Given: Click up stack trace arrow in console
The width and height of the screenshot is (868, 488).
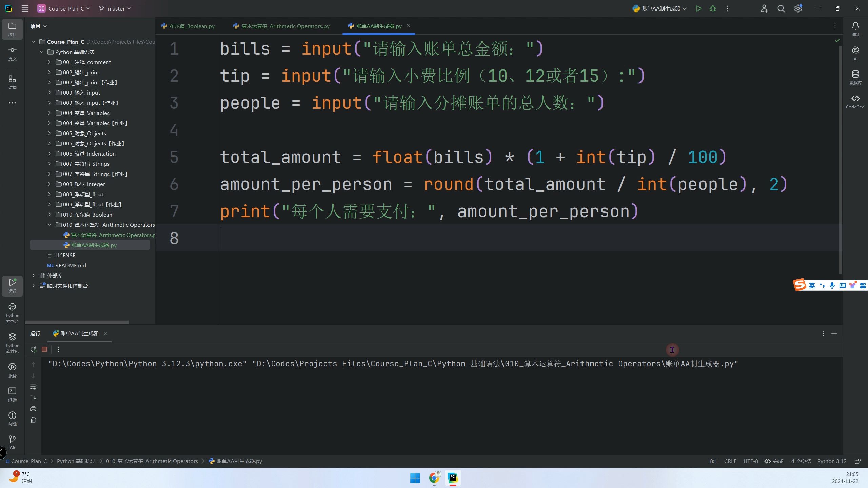Looking at the screenshot, I should point(33,365).
